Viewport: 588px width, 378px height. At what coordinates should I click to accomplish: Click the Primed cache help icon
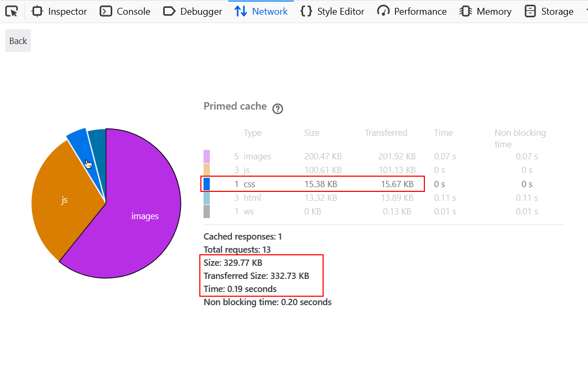tap(278, 109)
